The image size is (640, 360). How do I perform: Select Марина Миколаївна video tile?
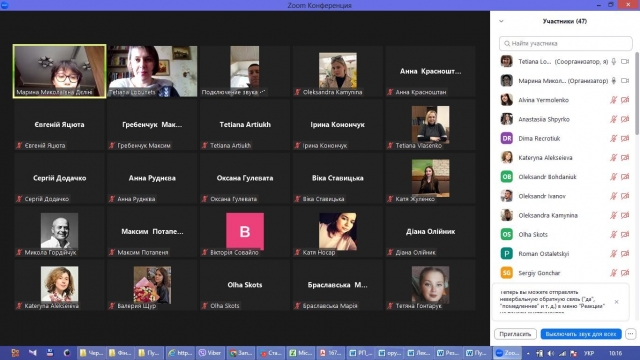[x=60, y=71]
